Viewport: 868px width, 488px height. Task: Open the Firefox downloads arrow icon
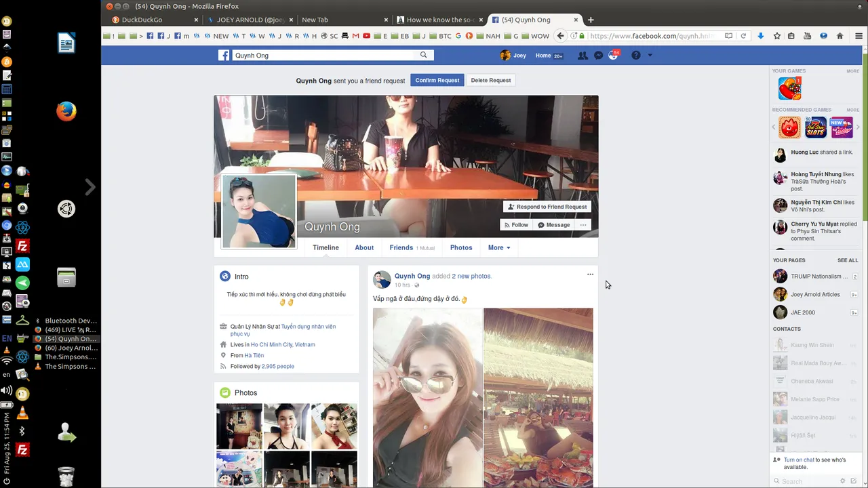[x=761, y=36]
